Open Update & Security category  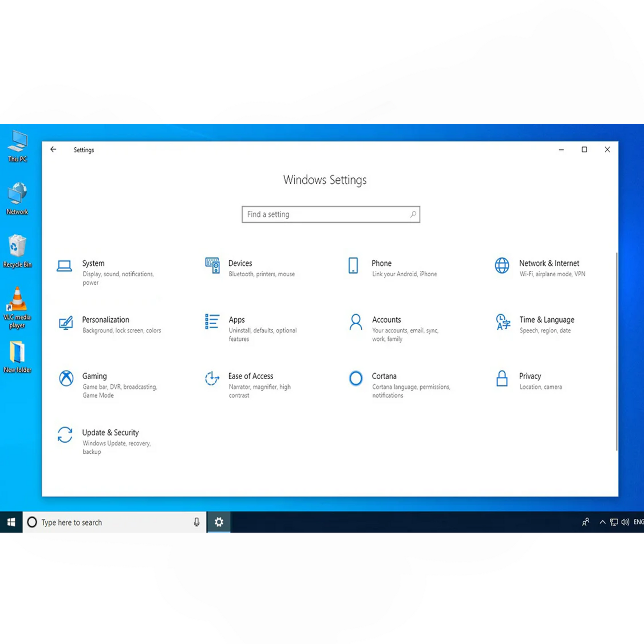click(x=110, y=433)
